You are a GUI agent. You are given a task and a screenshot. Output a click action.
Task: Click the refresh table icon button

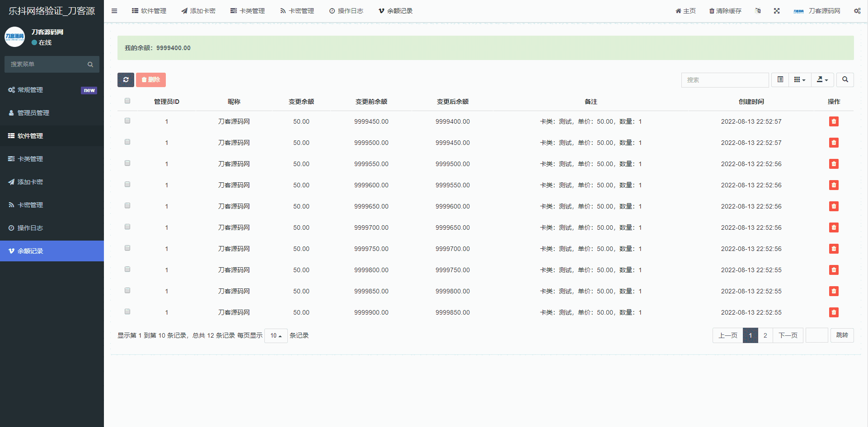tap(126, 80)
